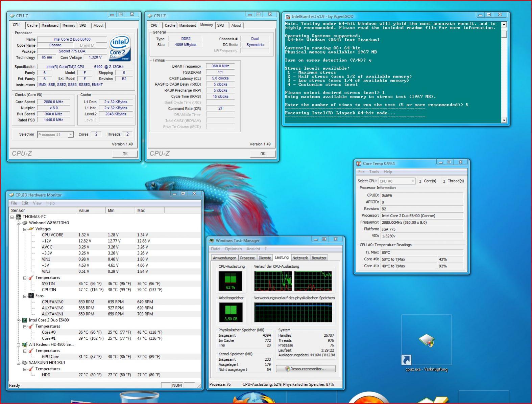Click the Arbeitsspeicher 3,50 GB meter
Screen dimensions: 532x404
231,312
